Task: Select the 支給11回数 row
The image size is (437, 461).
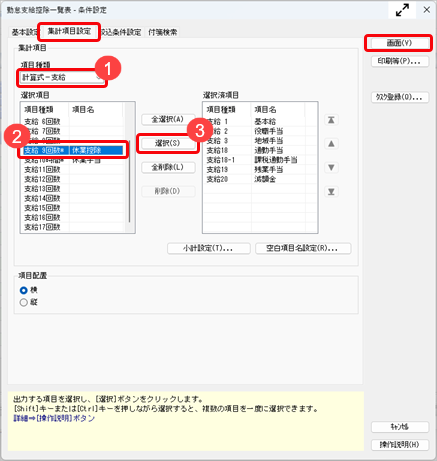Action: click(73, 170)
